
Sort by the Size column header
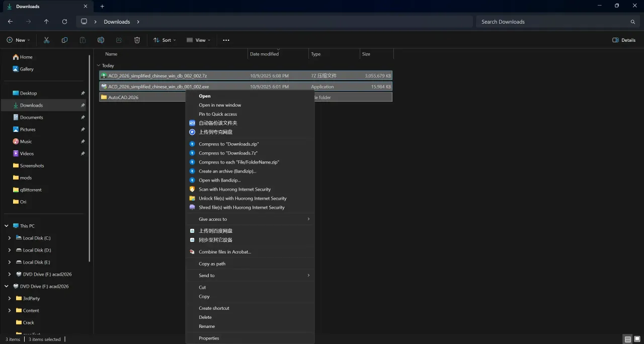click(377, 54)
